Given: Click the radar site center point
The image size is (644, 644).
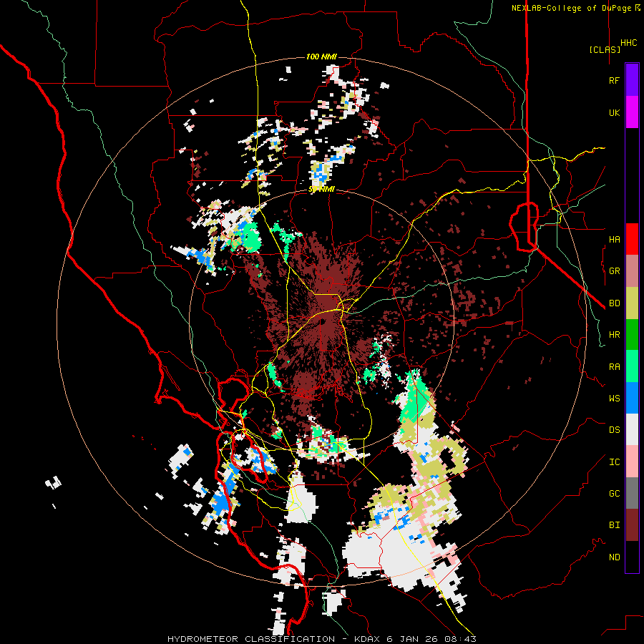Looking at the screenshot, I should pyautogui.click(x=321, y=321).
